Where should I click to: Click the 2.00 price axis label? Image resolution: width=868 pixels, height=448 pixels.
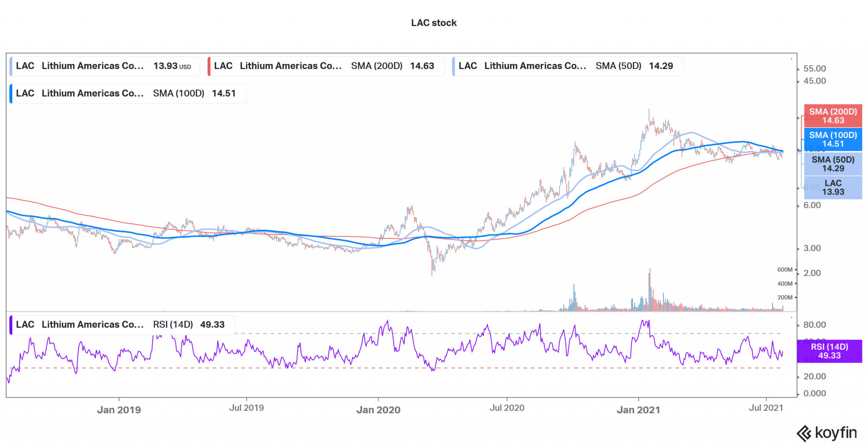pos(812,273)
